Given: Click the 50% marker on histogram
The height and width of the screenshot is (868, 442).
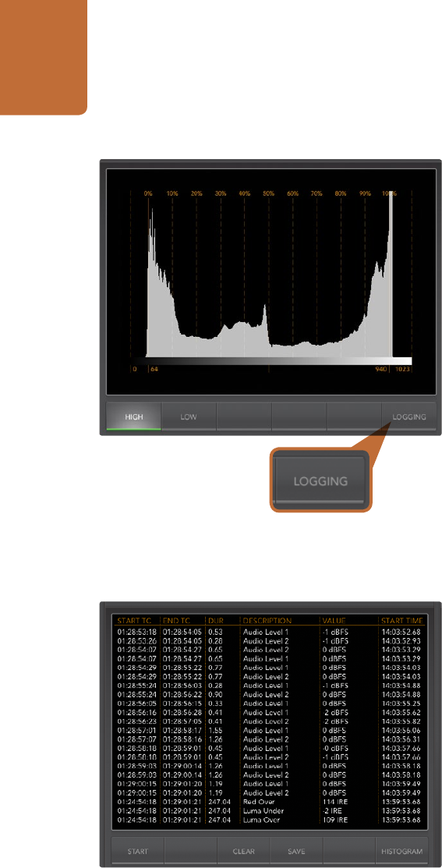Looking at the screenshot, I should point(269,193).
